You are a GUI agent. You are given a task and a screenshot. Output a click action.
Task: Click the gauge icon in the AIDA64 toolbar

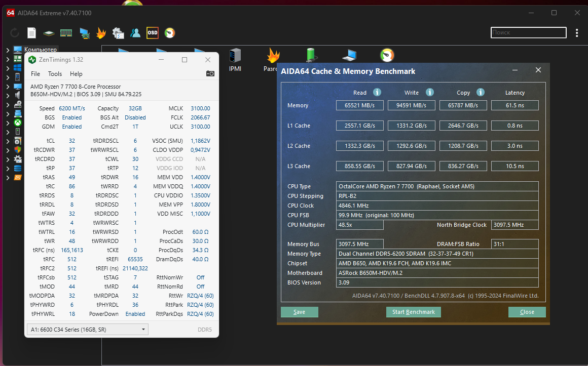point(170,33)
